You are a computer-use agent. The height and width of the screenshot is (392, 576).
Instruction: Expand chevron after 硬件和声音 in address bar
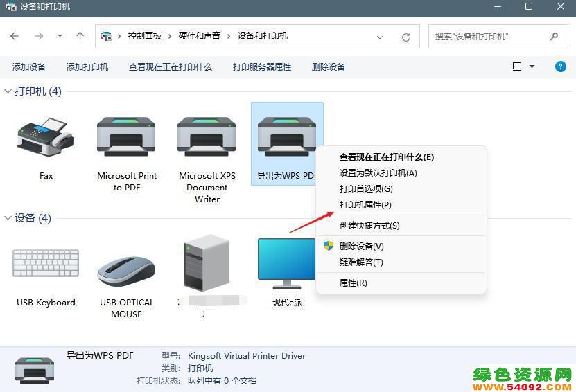coord(229,36)
